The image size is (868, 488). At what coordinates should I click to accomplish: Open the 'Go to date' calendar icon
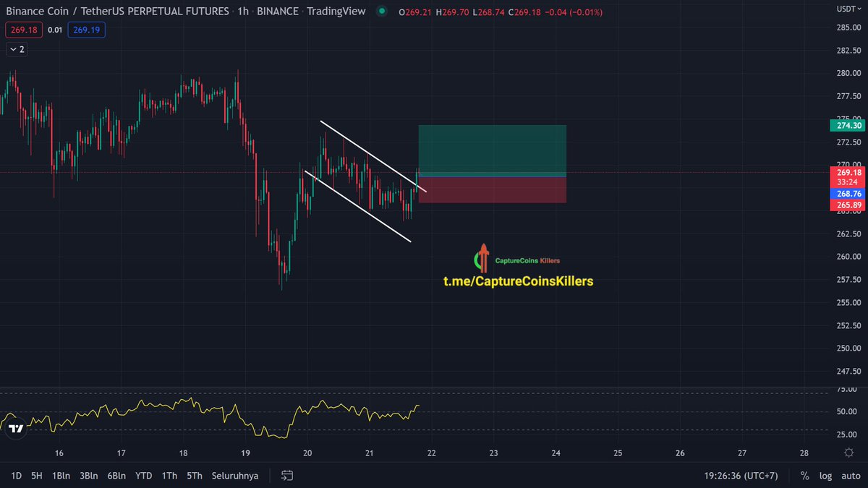(286, 476)
